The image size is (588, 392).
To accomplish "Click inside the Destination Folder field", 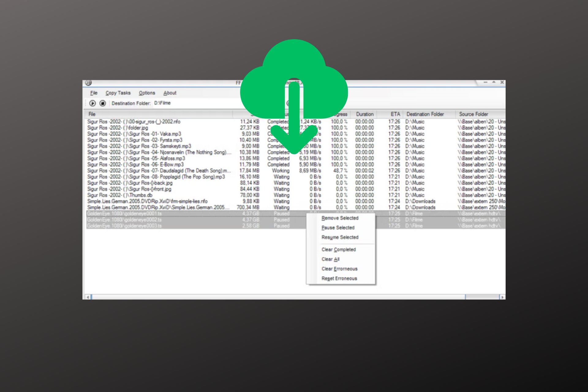I will click(x=171, y=103).
